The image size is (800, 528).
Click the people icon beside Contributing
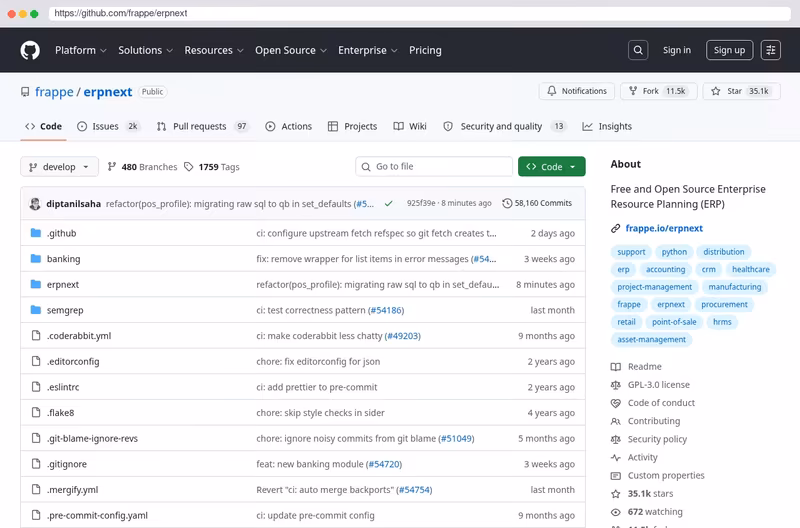point(616,421)
